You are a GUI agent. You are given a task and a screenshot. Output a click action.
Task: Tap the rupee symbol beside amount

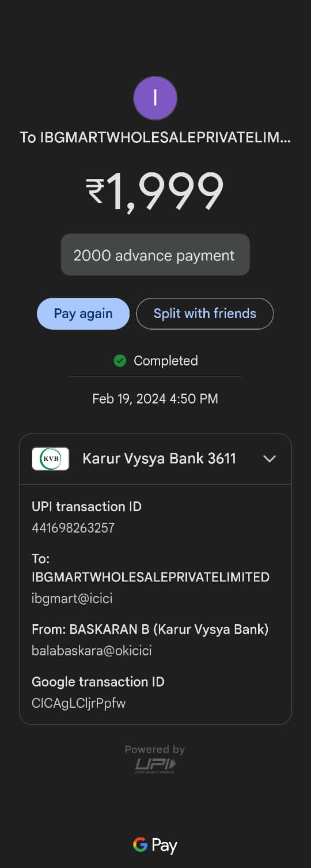pyautogui.click(x=95, y=191)
